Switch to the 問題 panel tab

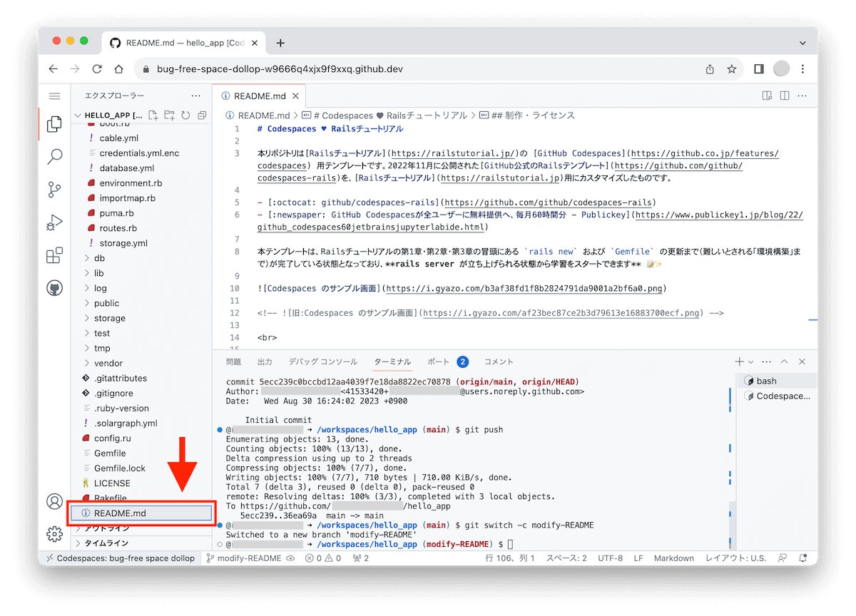click(x=234, y=361)
